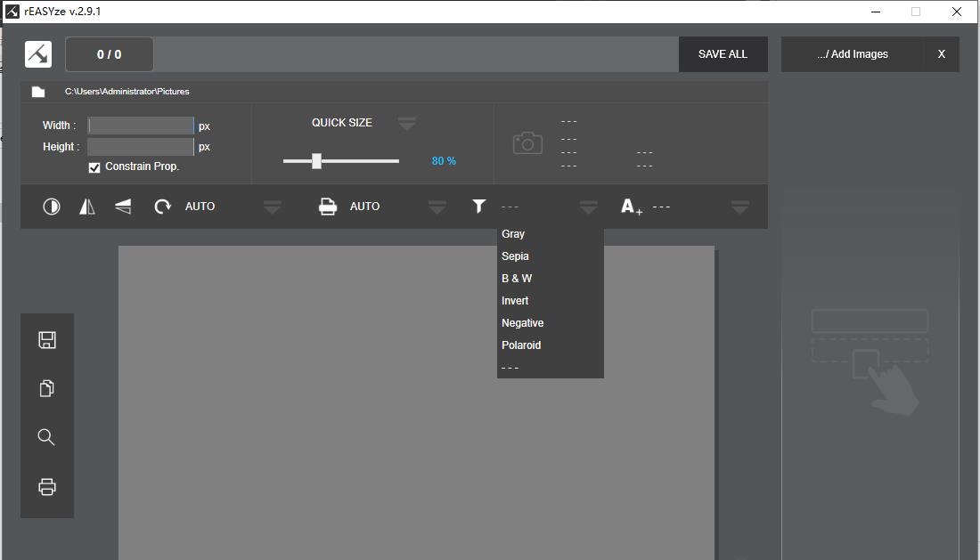Click the rEASYze logo icon
Viewport: 980px width, 560px height.
point(38,54)
